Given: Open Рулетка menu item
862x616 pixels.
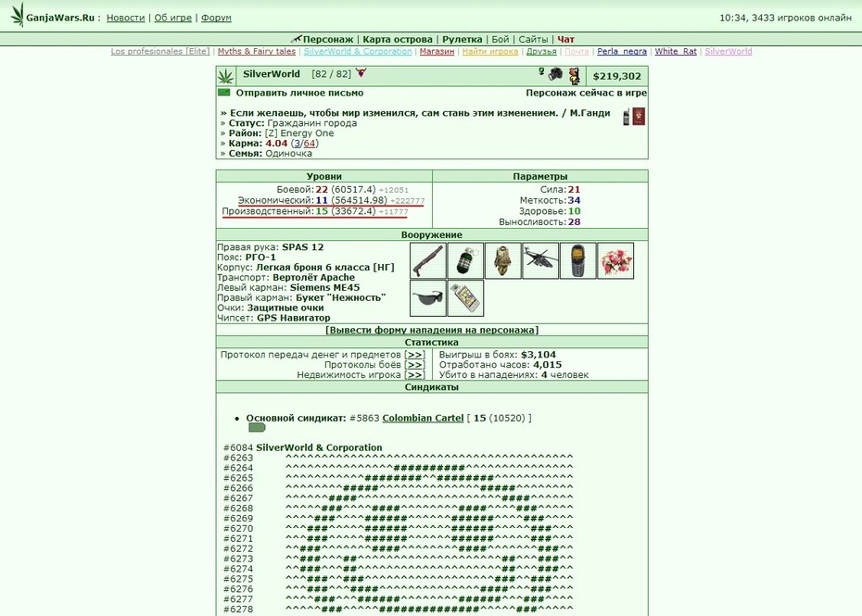Looking at the screenshot, I should pos(463,39).
